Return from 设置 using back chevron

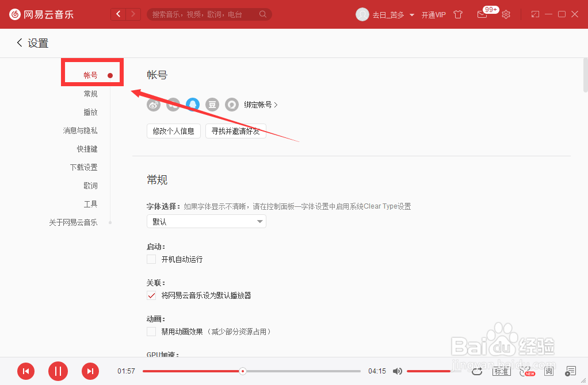[x=20, y=43]
